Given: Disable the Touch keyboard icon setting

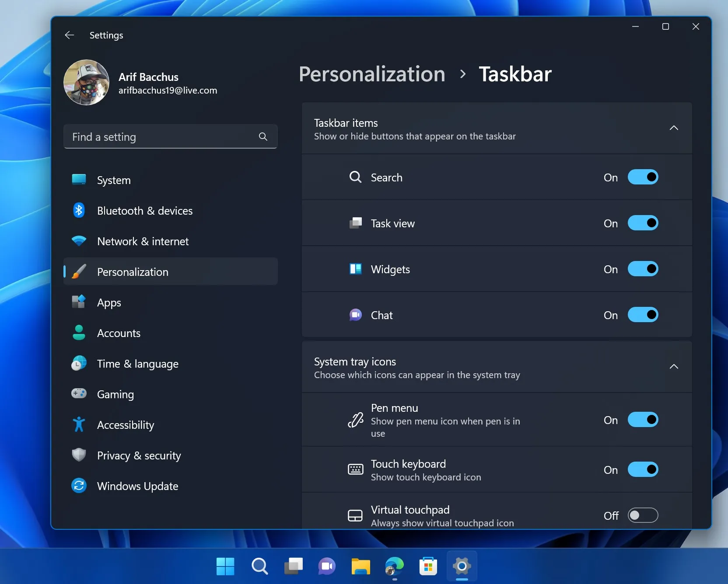Looking at the screenshot, I should point(643,469).
